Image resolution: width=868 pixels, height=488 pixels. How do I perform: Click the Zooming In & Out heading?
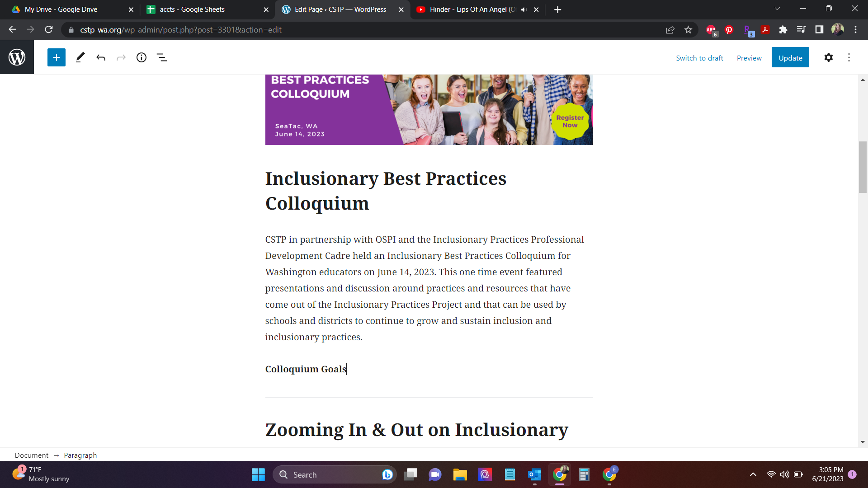coord(416,430)
